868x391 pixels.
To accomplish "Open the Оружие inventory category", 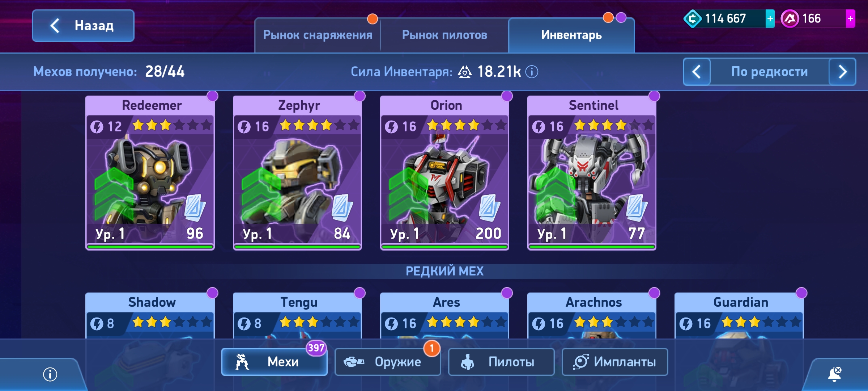I will pos(388,362).
